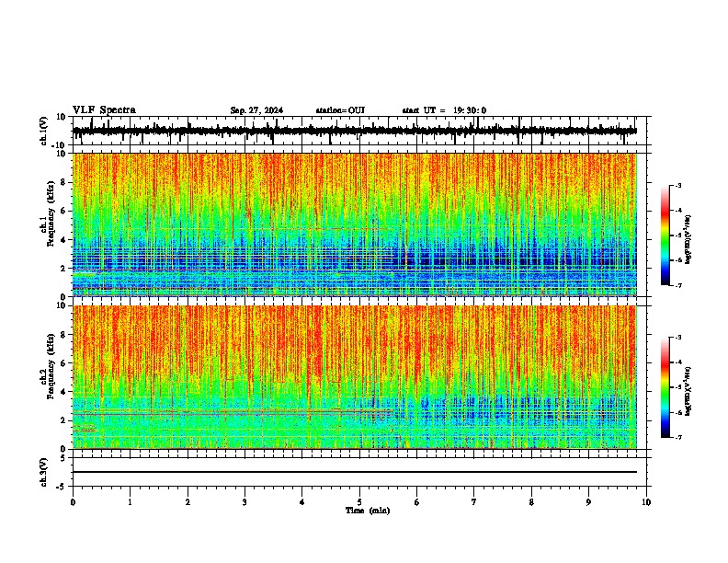Click the "-3" label on ch.1 colorbar
Viewport: 728px width, 563px height.
tap(678, 185)
